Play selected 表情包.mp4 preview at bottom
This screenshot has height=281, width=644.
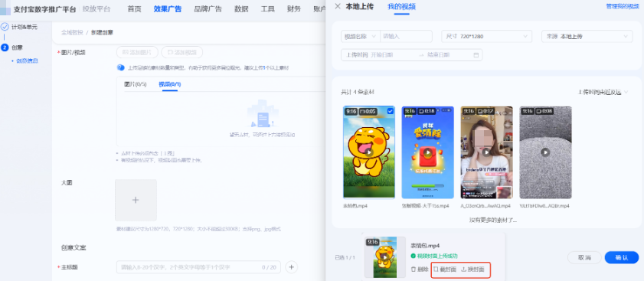click(x=385, y=256)
